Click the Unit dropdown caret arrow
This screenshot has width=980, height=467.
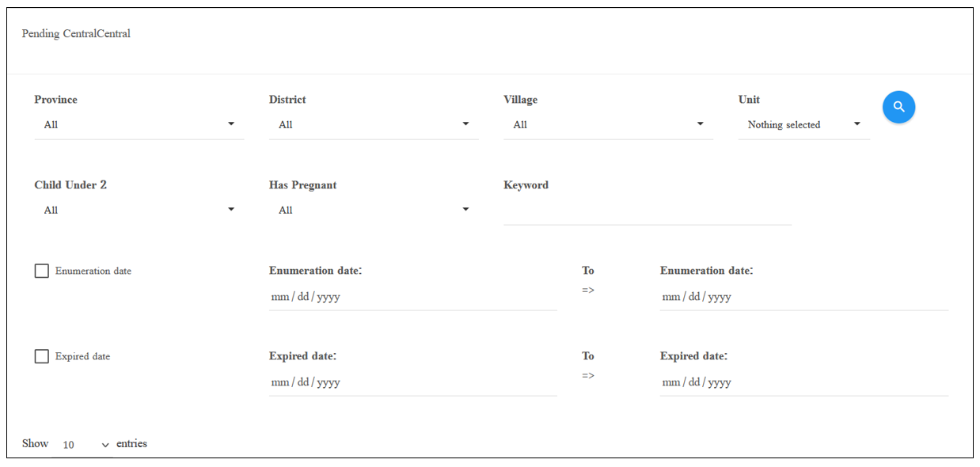pos(857,124)
